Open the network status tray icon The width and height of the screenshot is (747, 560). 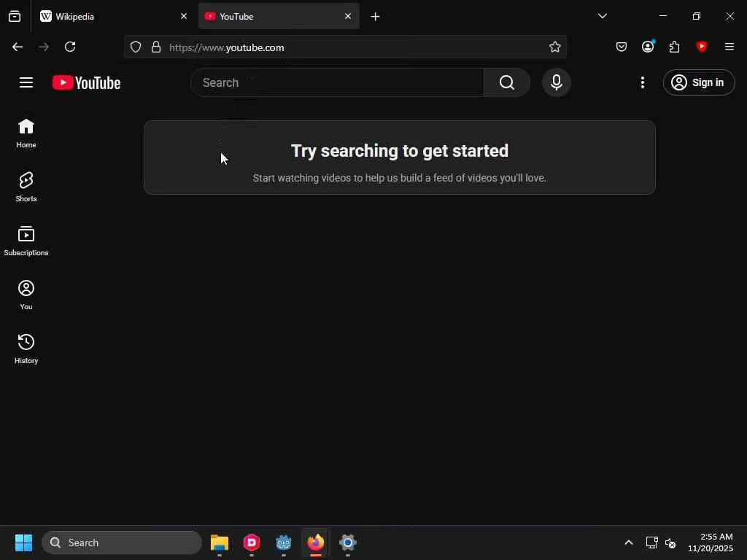(651, 542)
